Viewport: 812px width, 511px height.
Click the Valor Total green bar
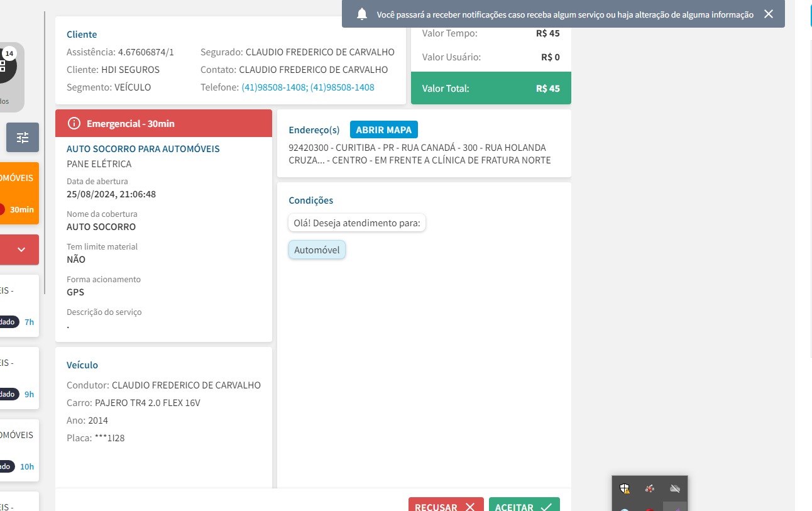[491, 88]
